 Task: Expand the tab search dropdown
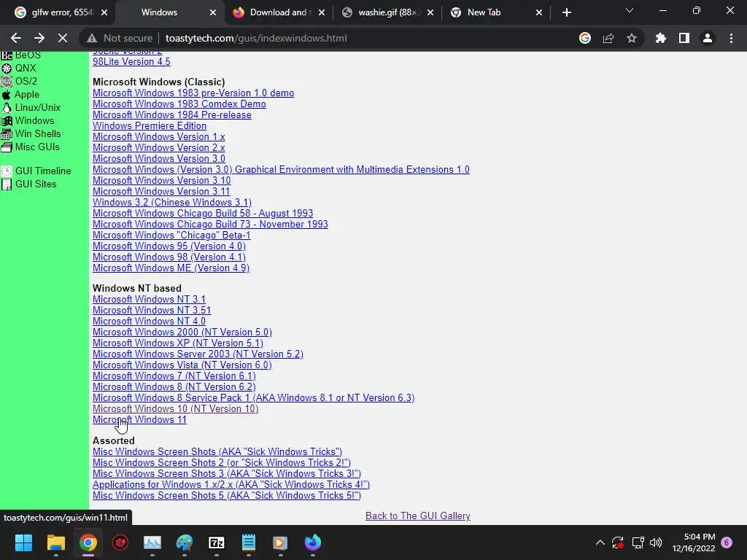(630, 10)
